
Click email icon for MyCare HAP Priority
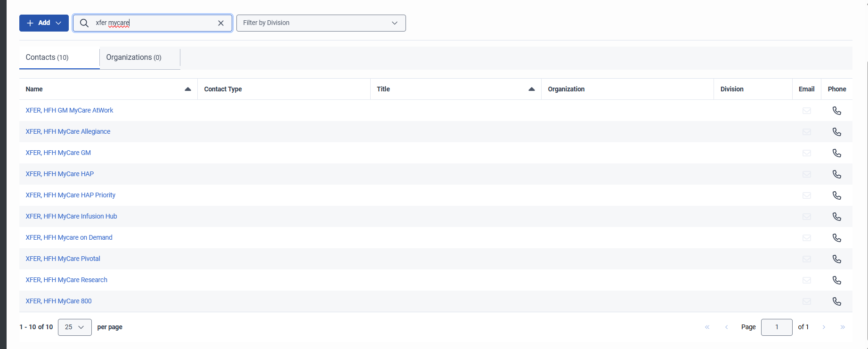807,195
